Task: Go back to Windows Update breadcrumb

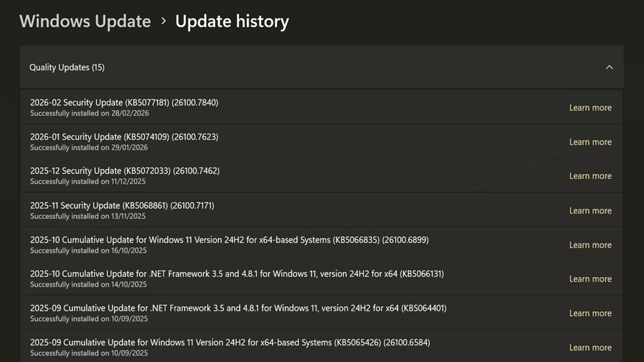Action: tap(85, 21)
